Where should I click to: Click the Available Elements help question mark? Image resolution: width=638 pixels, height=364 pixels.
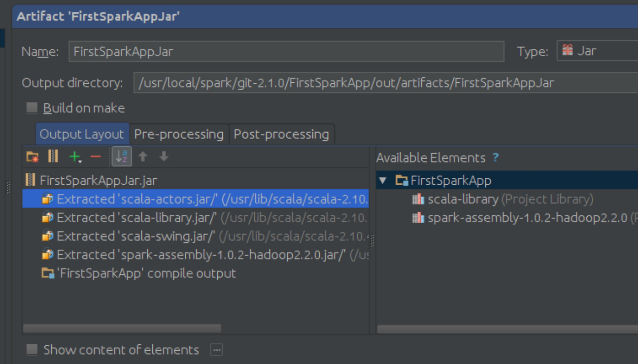click(x=496, y=158)
